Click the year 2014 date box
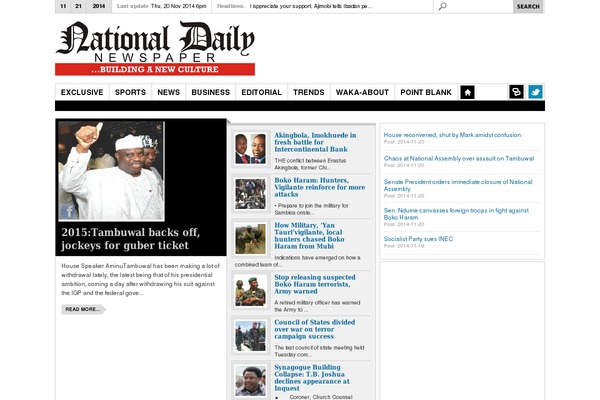This screenshot has width=600, height=400. [99, 6]
